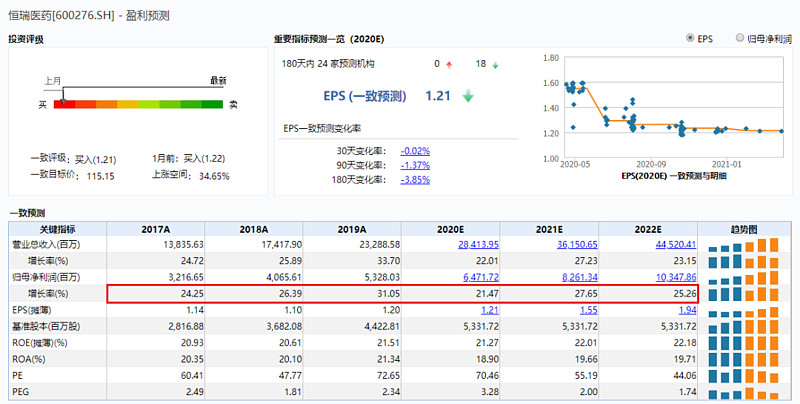The width and height of the screenshot is (800, 404).
Task: Open 2020E revenue forecast 28,413.95
Action: [478, 244]
